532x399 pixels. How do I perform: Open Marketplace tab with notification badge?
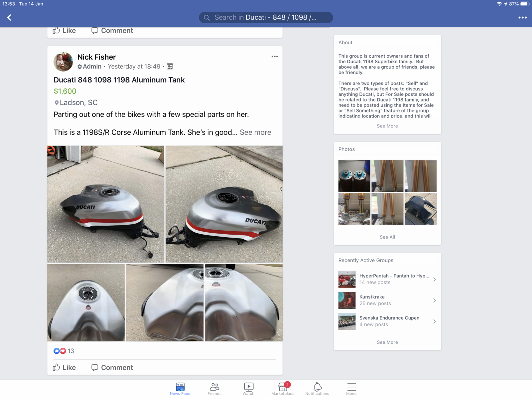283,389
